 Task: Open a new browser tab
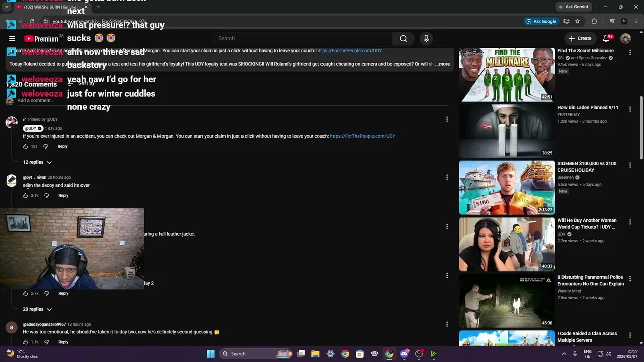pos(98,7)
